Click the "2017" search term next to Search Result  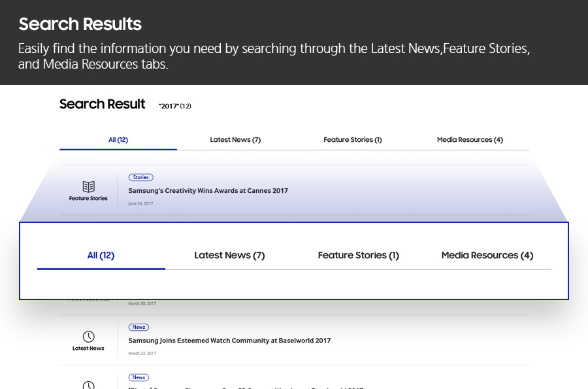(x=169, y=106)
